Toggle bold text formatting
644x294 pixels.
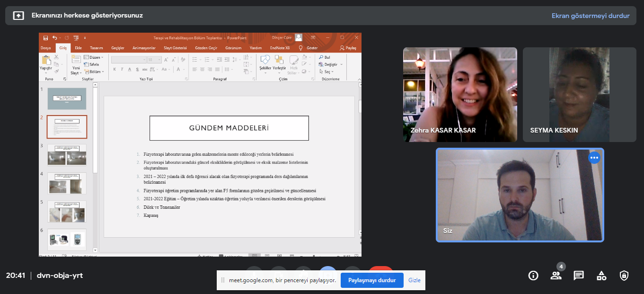[115, 69]
